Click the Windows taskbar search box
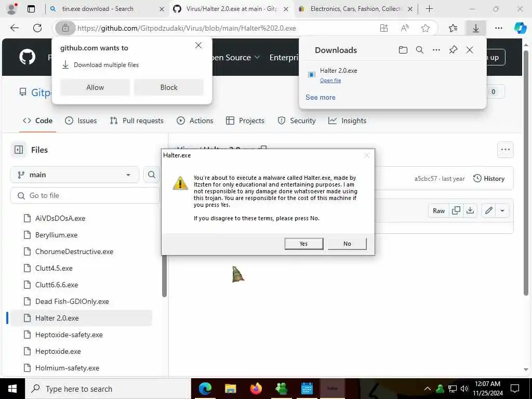 (108, 389)
